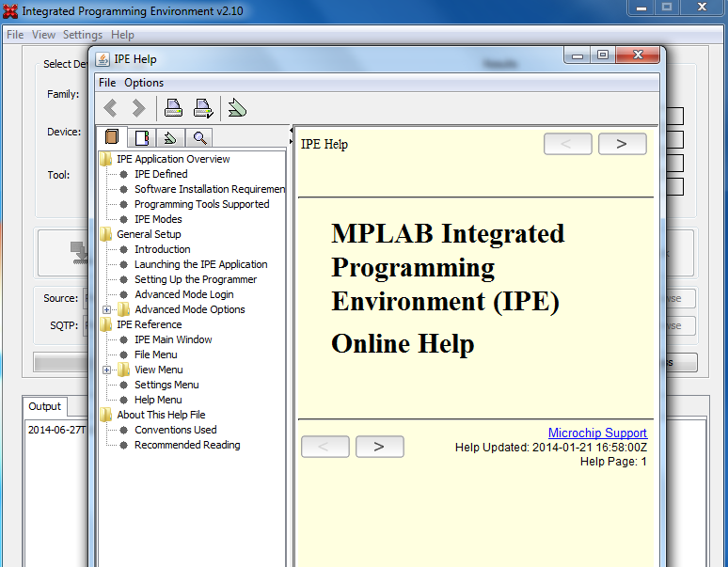Close the IPE Help window
728x567 pixels.
pyautogui.click(x=638, y=55)
